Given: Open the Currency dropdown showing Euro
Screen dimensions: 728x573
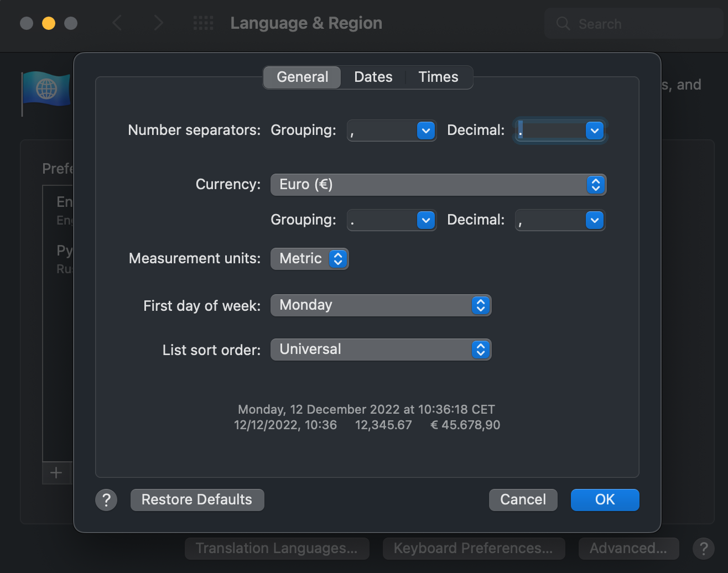Looking at the screenshot, I should coord(438,185).
